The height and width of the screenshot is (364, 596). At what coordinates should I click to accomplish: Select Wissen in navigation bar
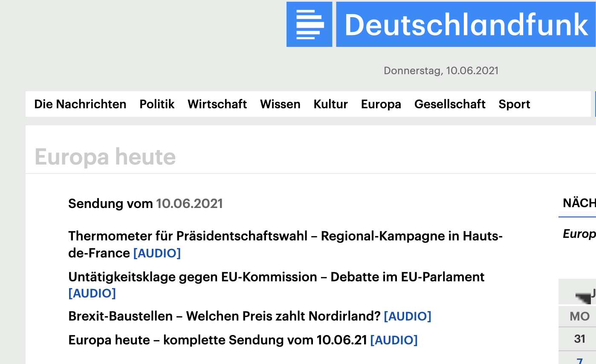tap(280, 104)
